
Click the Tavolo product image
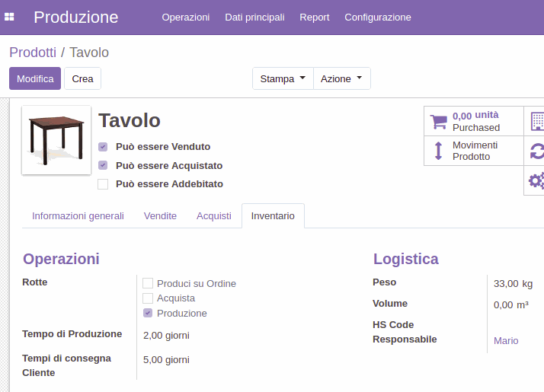click(56, 140)
